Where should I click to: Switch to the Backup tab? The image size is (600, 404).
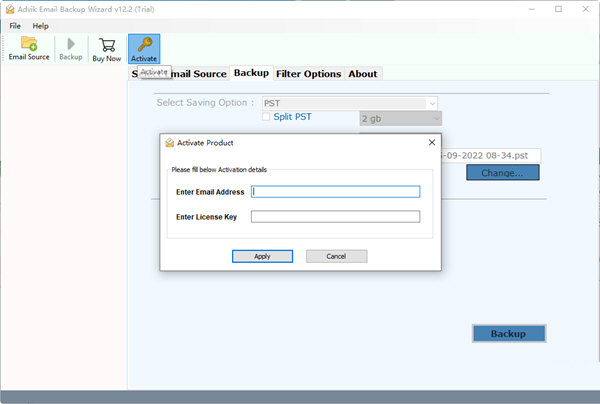[251, 73]
